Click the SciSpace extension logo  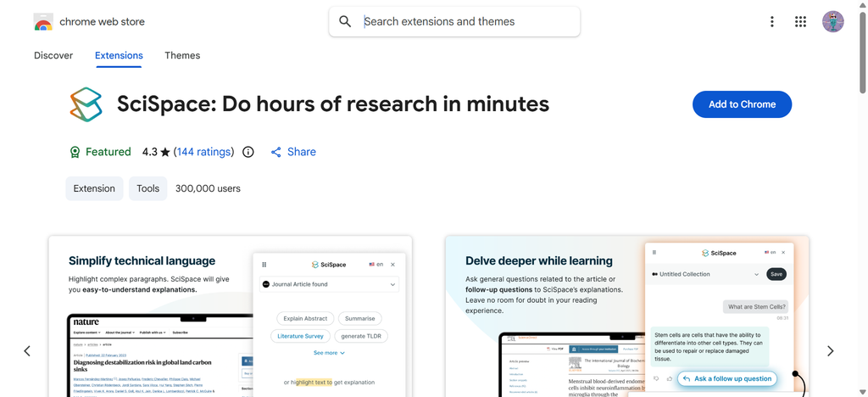pyautogui.click(x=86, y=104)
